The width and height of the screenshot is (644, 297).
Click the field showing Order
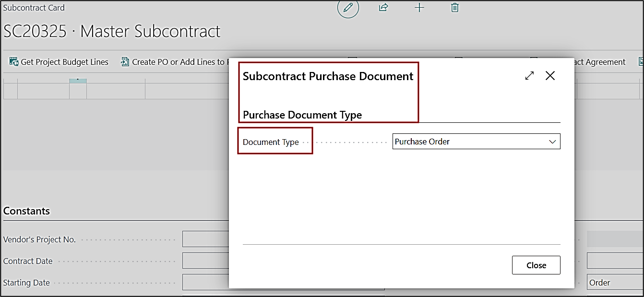(x=614, y=283)
